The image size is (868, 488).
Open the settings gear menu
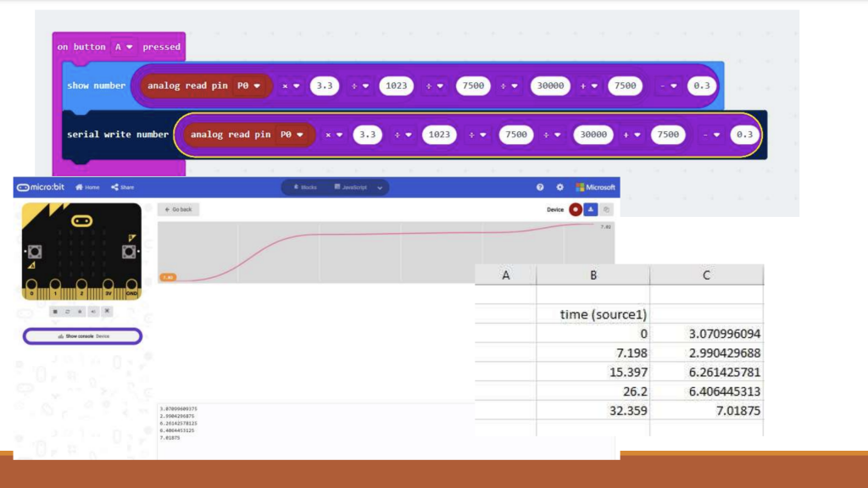pyautogui.click(x=559, y=187)
